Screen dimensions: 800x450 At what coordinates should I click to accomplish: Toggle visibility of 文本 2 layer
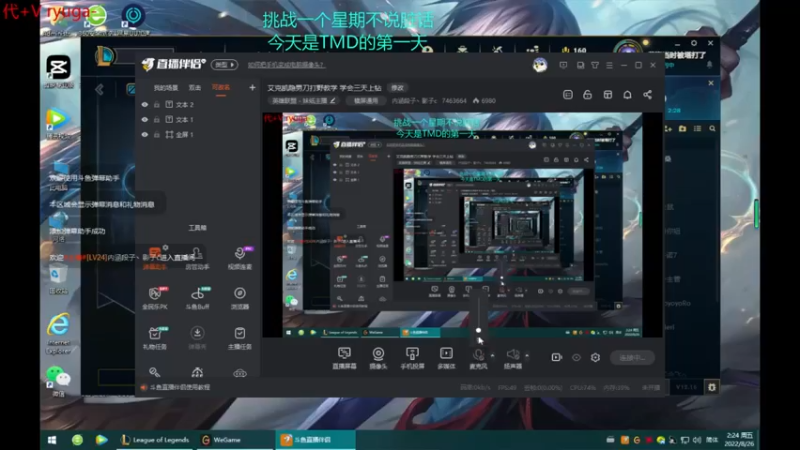[145, 104]
